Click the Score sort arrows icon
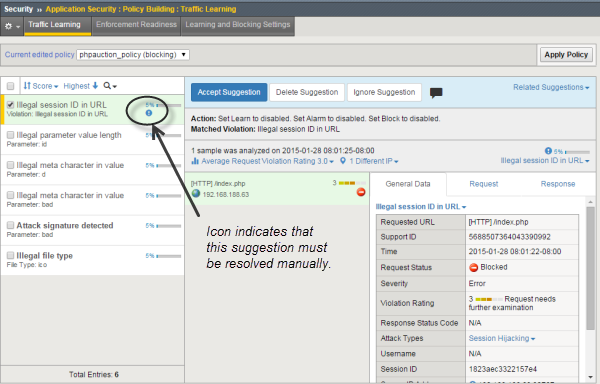 (27, 86)
